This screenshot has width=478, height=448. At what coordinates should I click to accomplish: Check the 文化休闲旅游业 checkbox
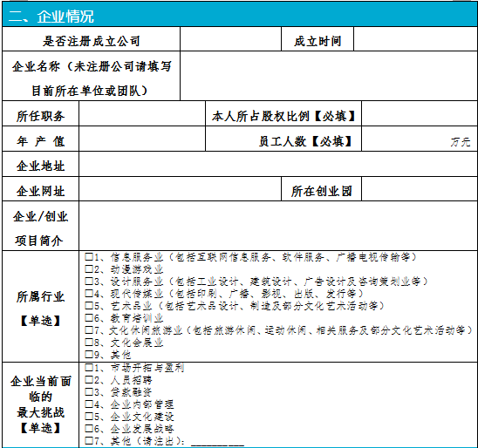pos(89,329)
